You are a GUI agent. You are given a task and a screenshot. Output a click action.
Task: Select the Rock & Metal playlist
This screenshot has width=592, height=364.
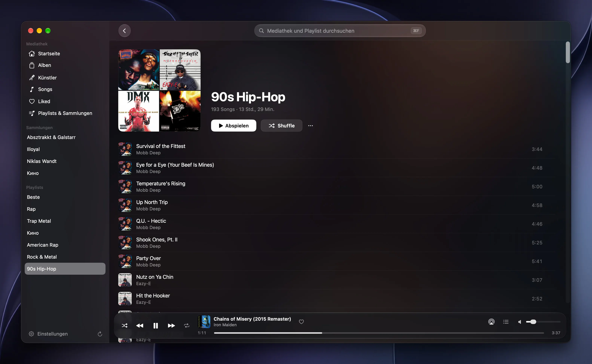coord(65,257)
